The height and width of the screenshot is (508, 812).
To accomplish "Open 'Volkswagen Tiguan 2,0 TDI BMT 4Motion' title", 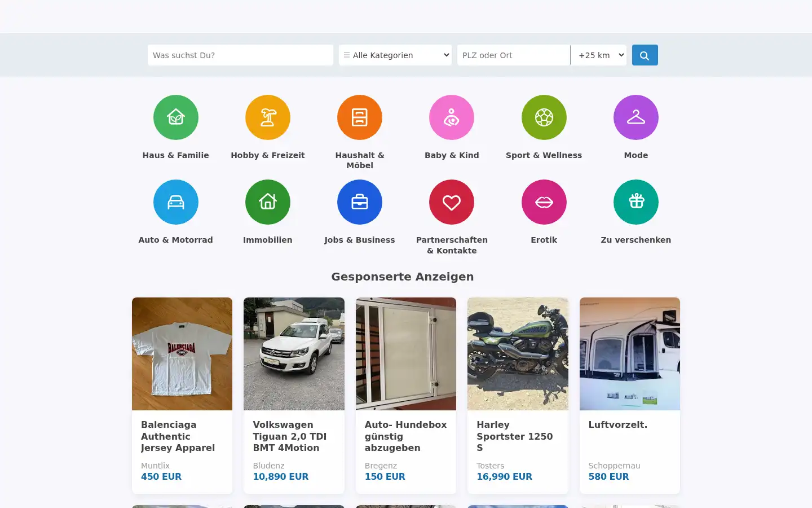I will pos(290,436).
